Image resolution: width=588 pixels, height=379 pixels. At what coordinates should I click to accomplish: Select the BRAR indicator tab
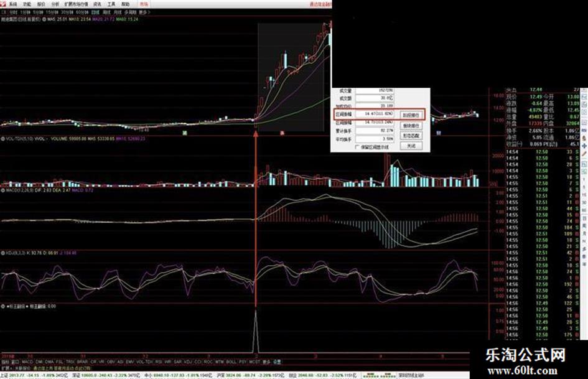click(82, 362)
